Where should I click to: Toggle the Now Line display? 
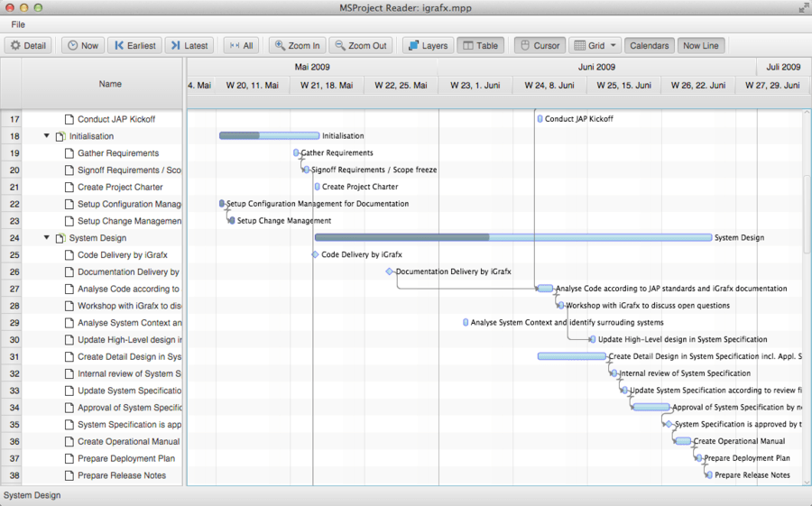(x=700, y=45)
